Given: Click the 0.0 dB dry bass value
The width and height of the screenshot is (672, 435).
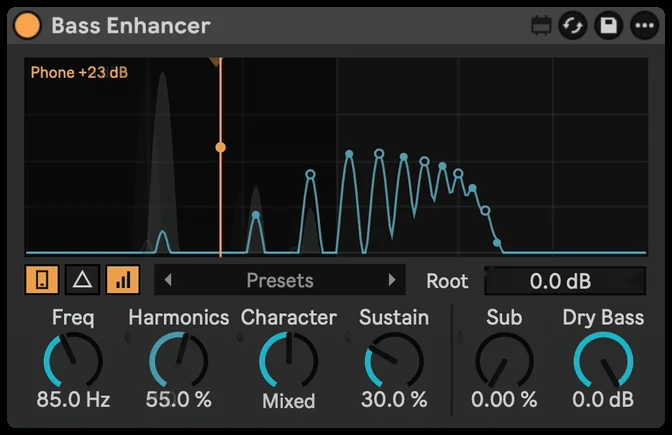Looking at the screenshot, I should (603, 399).
